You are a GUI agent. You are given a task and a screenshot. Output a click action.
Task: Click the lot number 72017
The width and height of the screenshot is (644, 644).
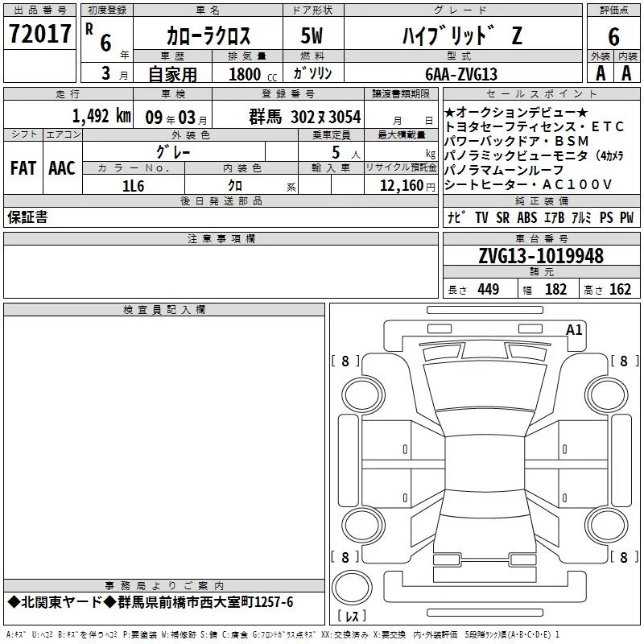click(x=39, y=34)
